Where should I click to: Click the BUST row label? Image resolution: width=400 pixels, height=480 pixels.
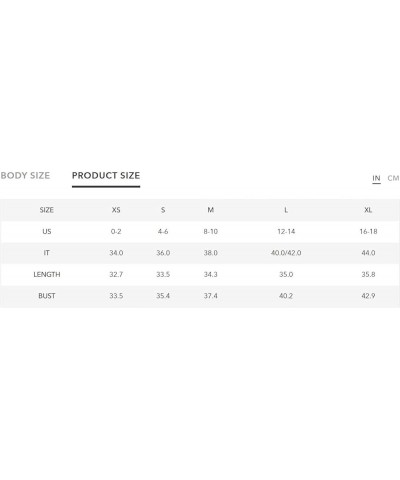point(47,296)
